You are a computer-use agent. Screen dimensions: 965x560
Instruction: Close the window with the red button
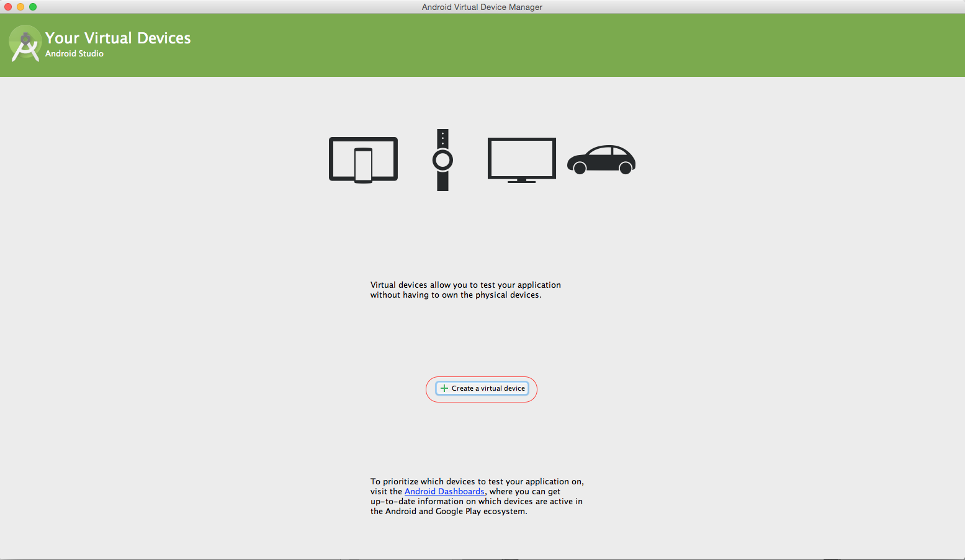click(x=8, y=7)
